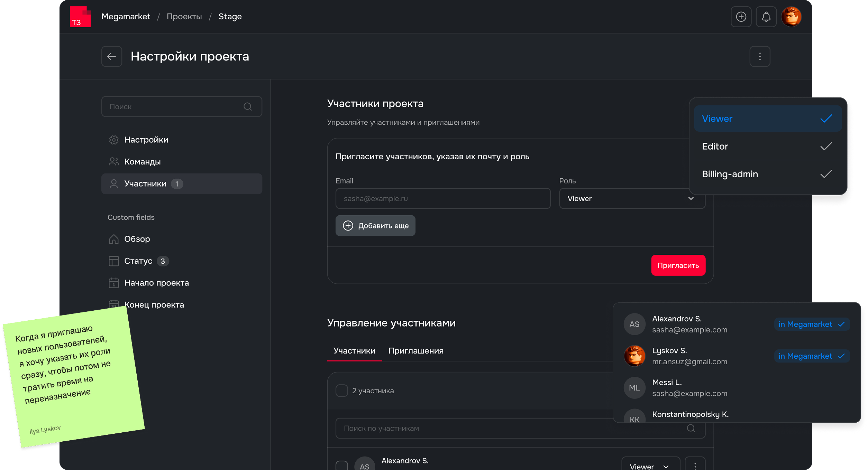Click search magnifier in sidebar Поиск field
Screen dimensions: 868x470
point(247,107)
